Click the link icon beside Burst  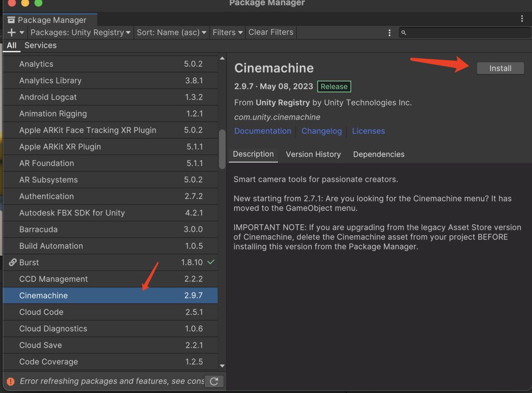(12, 263)
